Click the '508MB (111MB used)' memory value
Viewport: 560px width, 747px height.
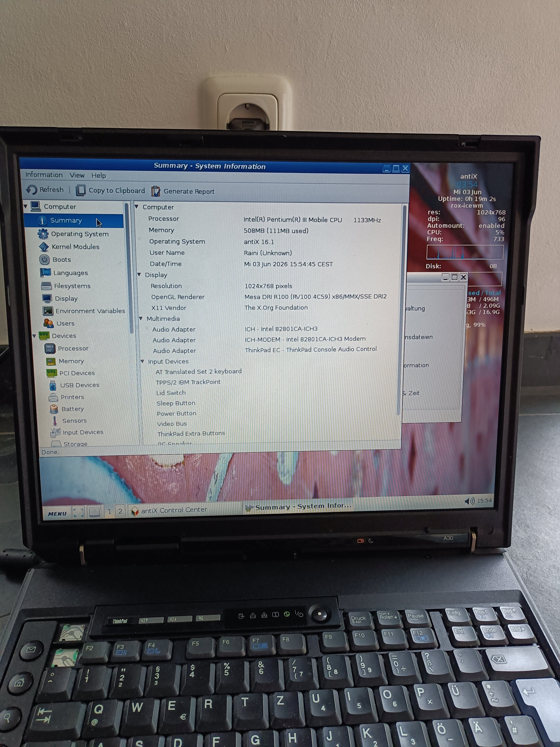(x=276, y=231)
